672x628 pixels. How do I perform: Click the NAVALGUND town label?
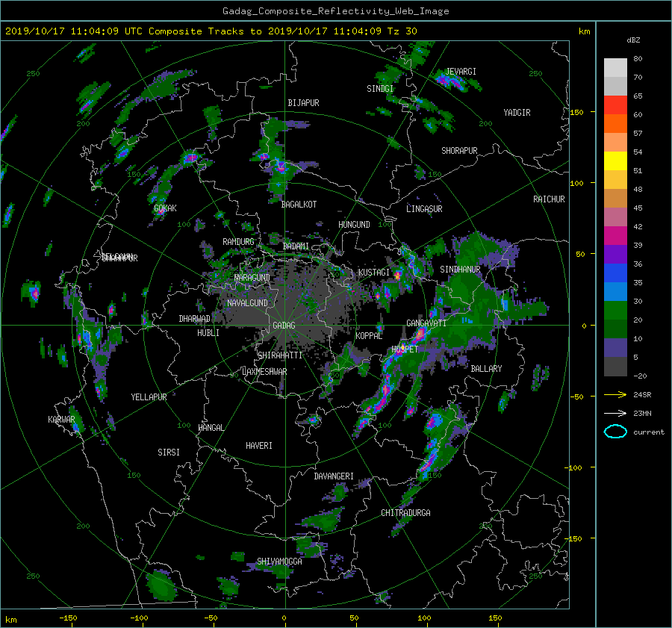tap(247, 303)
